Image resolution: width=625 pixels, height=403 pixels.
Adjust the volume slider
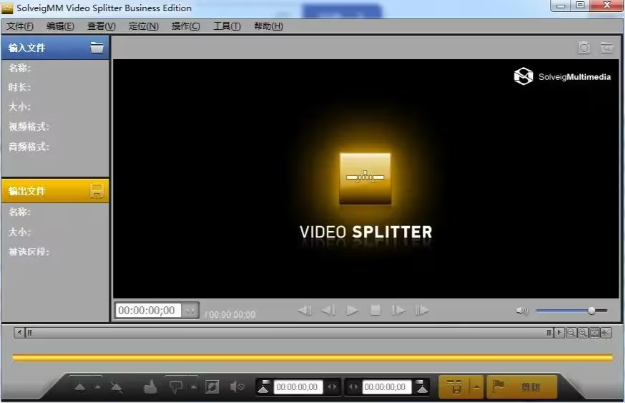pyautogui.click(x=572, y=310)
